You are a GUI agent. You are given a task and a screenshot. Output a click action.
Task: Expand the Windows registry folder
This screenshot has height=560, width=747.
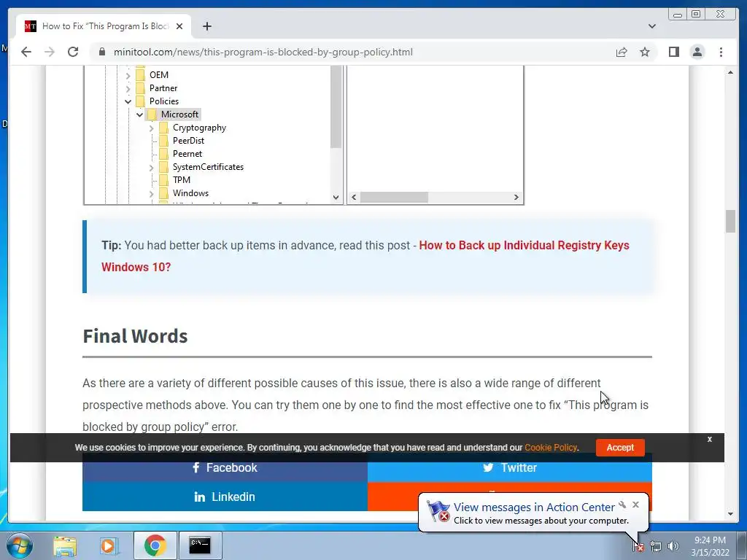pyautogui.click(x=151, y=194)
